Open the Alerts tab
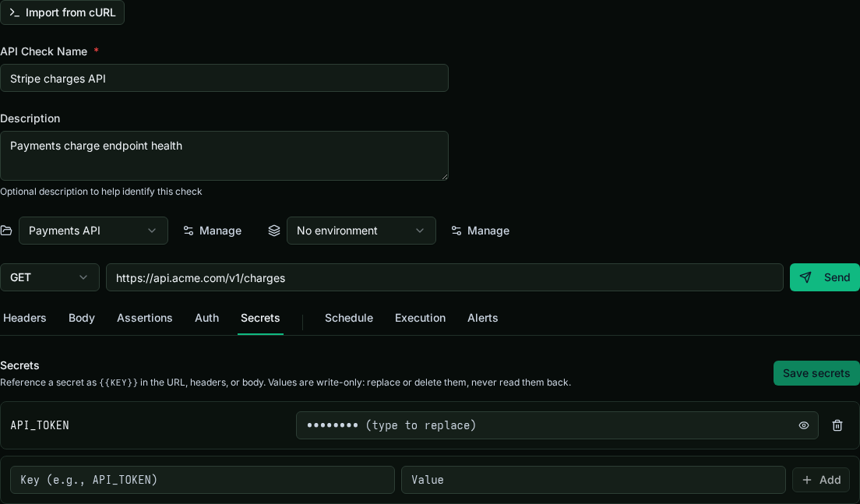860x504 pixels. (483, 318)
